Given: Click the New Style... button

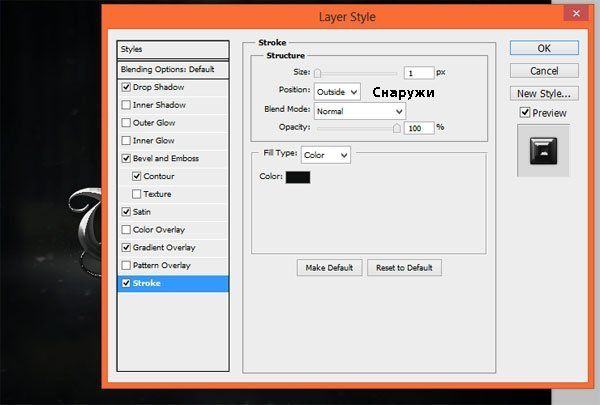Looking at the screenshot, I should coord(544,93).
